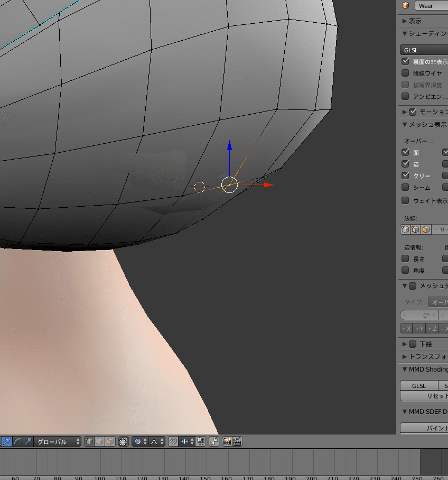Open the proportional falloff curve selector
Image resolution: width=448 pixels, height=480 pixels.
[x=157, y=441]
